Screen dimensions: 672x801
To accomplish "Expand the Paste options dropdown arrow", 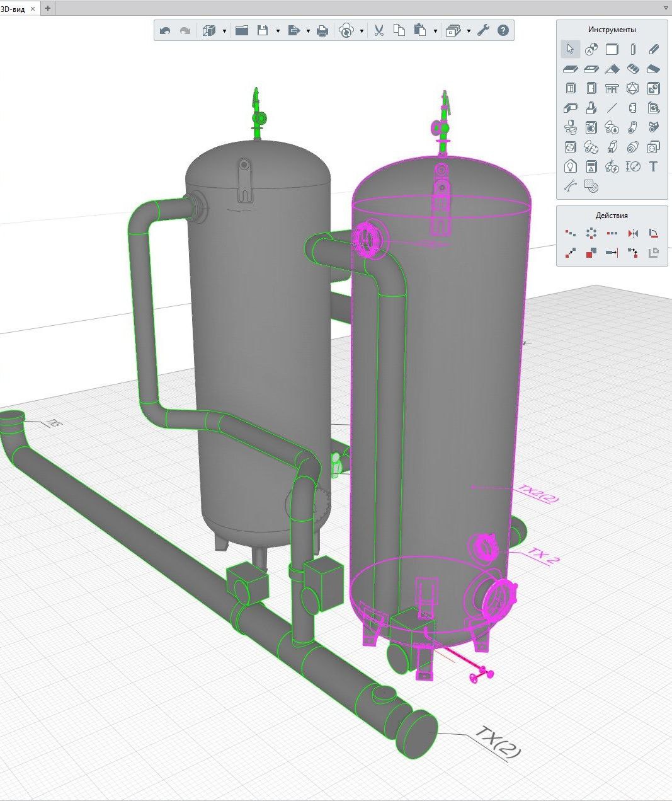I will coord(435,31).
